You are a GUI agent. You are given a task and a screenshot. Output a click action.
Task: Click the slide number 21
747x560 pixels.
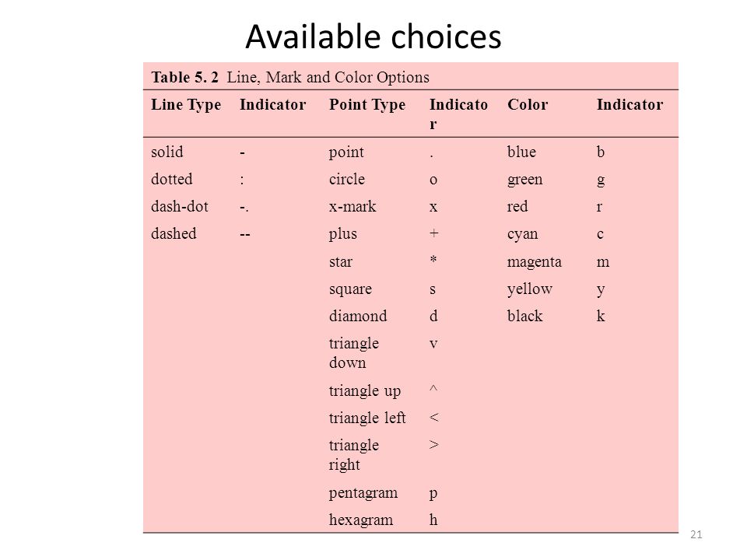[696, 535]
